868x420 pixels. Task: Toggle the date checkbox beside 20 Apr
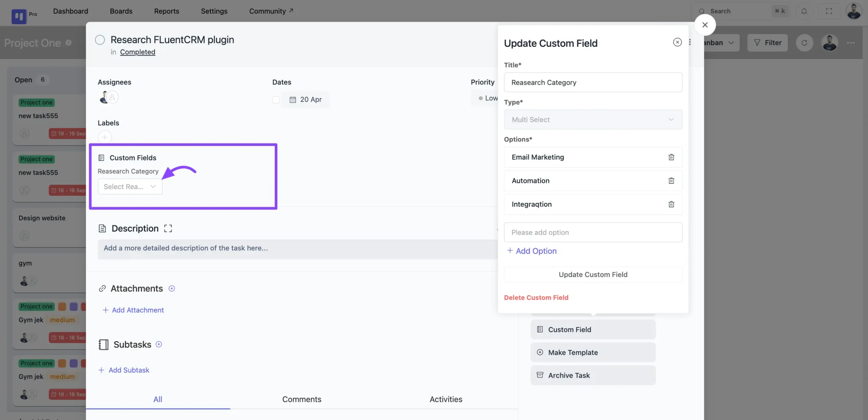(276, 100)
